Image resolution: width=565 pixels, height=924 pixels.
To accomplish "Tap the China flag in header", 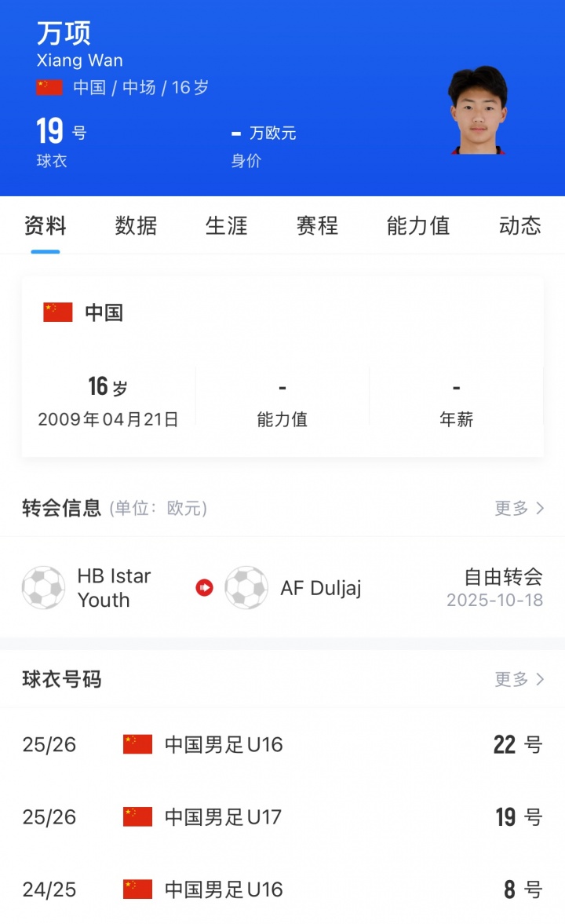I will pos(49,87).
